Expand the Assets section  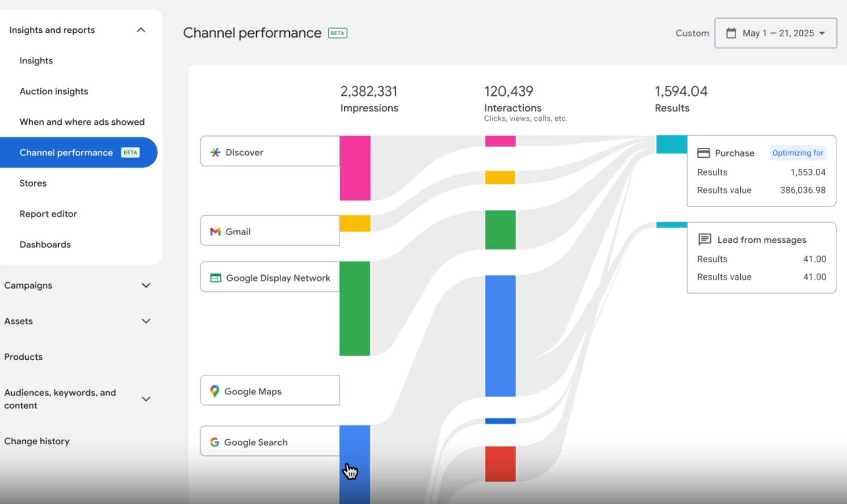(x=146, y=321)
